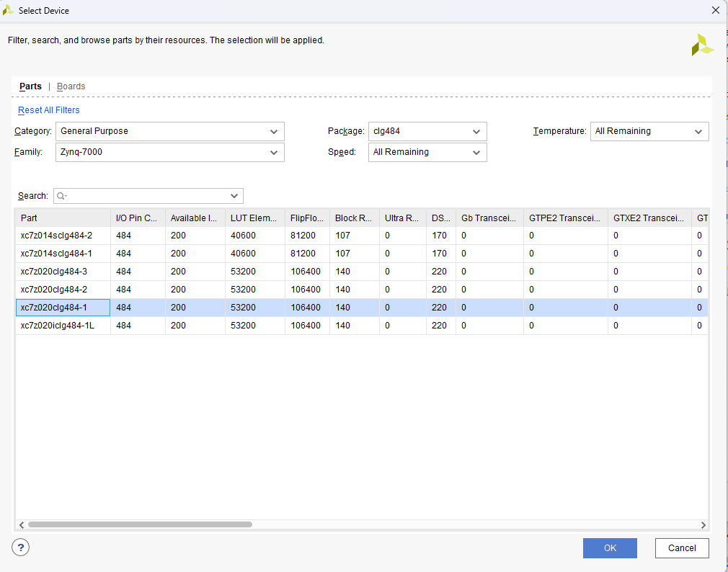Sort by DSPs column header
Image resolution: width=728 pixels, height=572 pixels.
[x=441, y=218]
